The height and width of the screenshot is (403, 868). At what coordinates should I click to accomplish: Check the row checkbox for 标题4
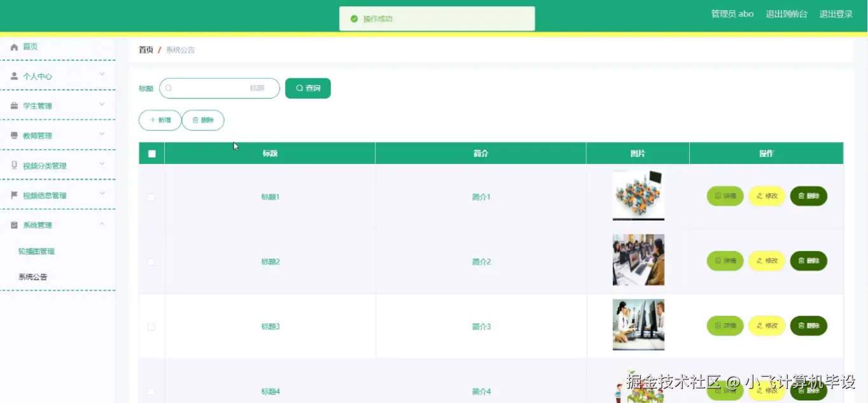pos(151,392)
